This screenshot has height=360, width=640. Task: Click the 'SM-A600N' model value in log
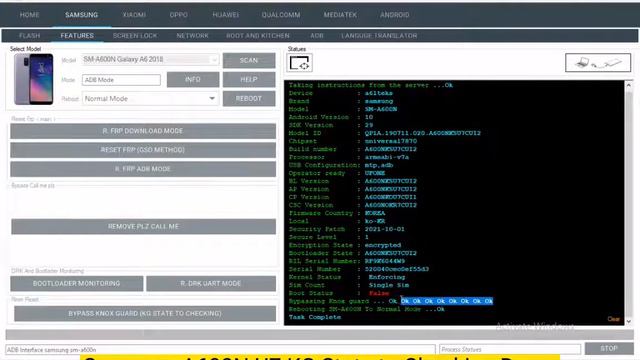coord(381,109)
